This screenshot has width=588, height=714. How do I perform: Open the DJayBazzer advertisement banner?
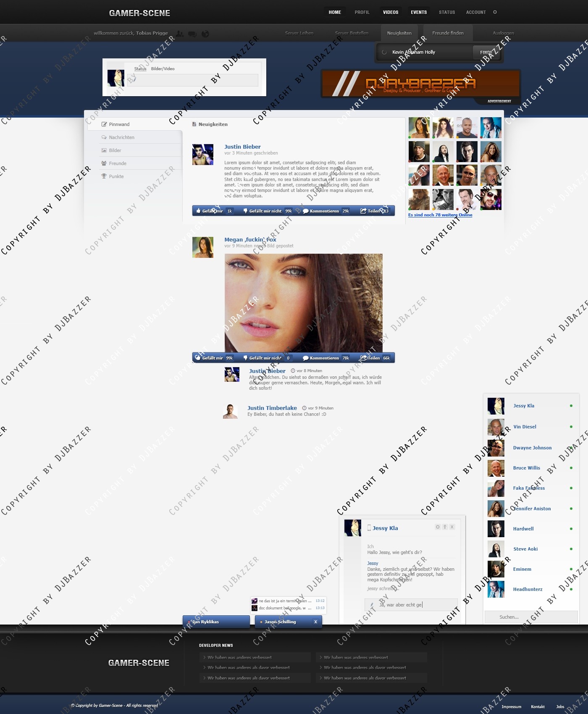point(421,84)
